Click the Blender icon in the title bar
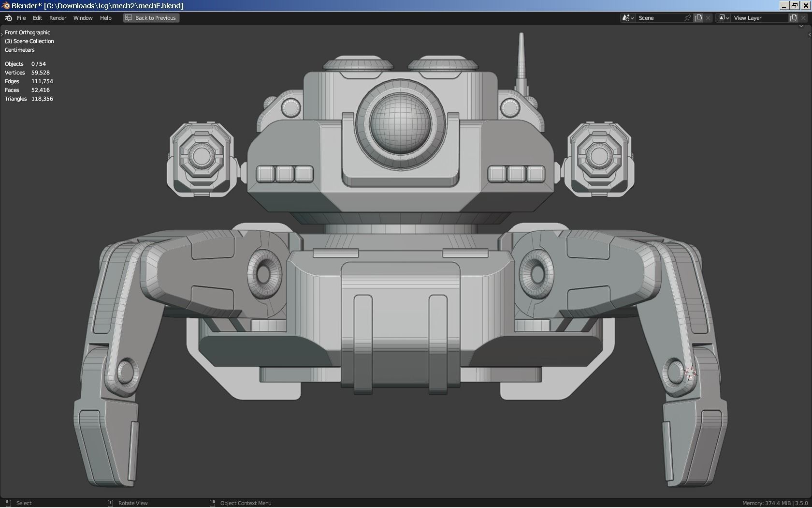This screenshot has height=508, width=812. (x=5, y=5)
